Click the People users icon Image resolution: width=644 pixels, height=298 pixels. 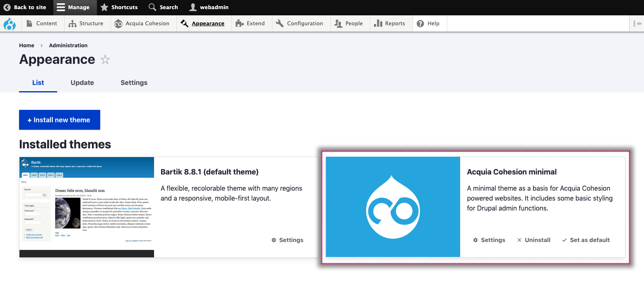pos(338,24)
